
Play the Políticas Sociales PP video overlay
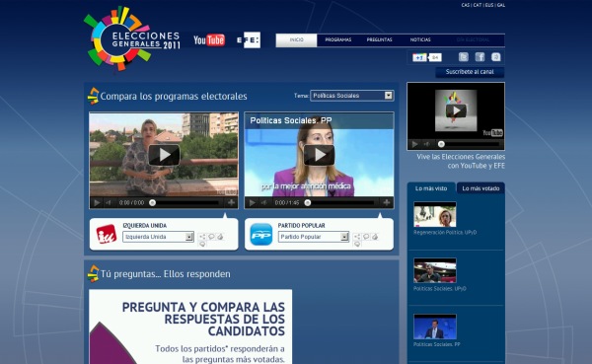[x=319, y=155]
